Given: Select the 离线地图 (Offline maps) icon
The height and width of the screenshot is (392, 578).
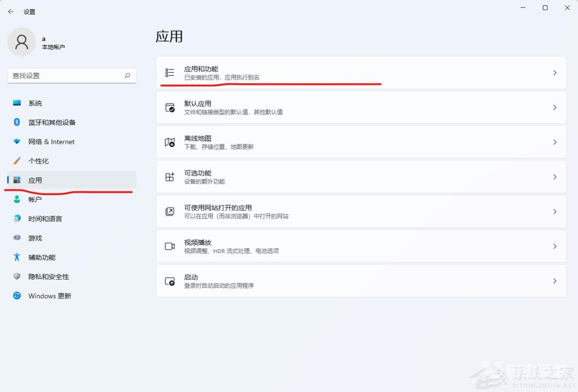Looking at the screenshot, I should 170,142.
